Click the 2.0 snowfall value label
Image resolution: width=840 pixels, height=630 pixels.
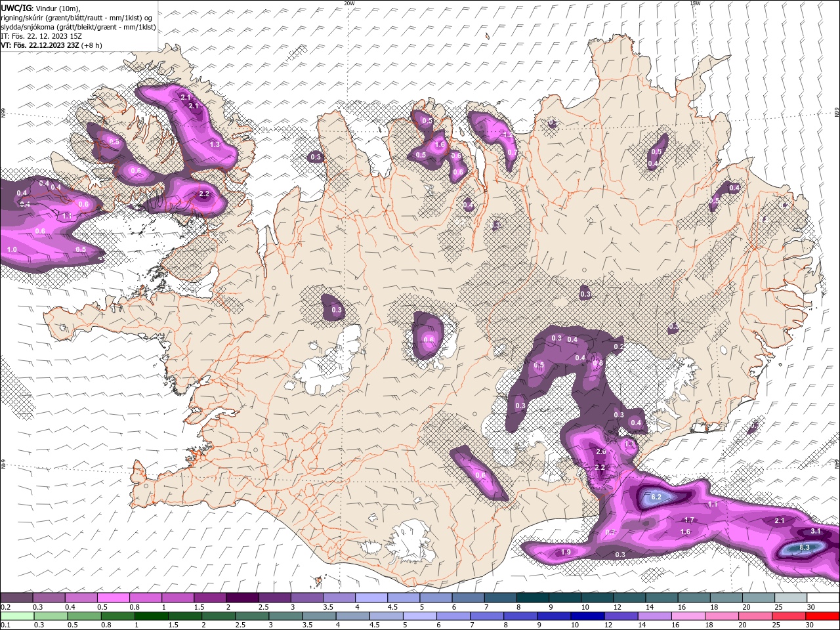[x=600, y=451]
